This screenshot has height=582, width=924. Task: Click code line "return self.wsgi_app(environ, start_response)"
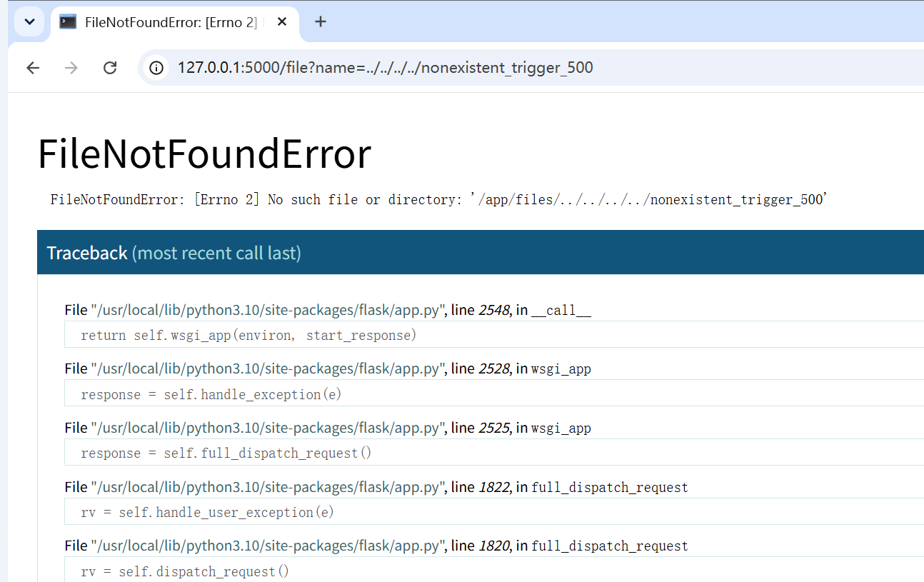(494, 335)
